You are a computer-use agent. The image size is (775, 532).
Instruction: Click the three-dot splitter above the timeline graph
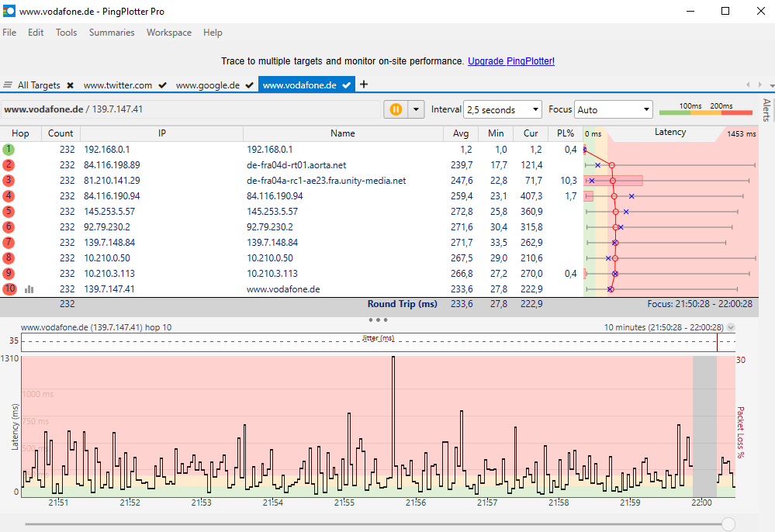pyautogui.click(x=378, y=320)
